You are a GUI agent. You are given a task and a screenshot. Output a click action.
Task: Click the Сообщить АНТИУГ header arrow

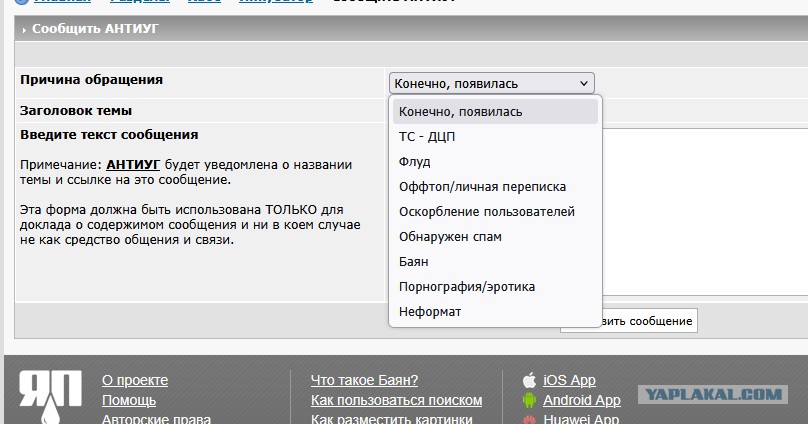(24, 30)
